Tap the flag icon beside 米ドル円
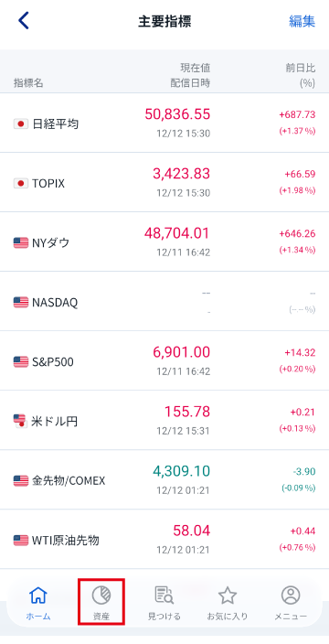Viewport: 329px width, 644px height. [x=20, y=421]
